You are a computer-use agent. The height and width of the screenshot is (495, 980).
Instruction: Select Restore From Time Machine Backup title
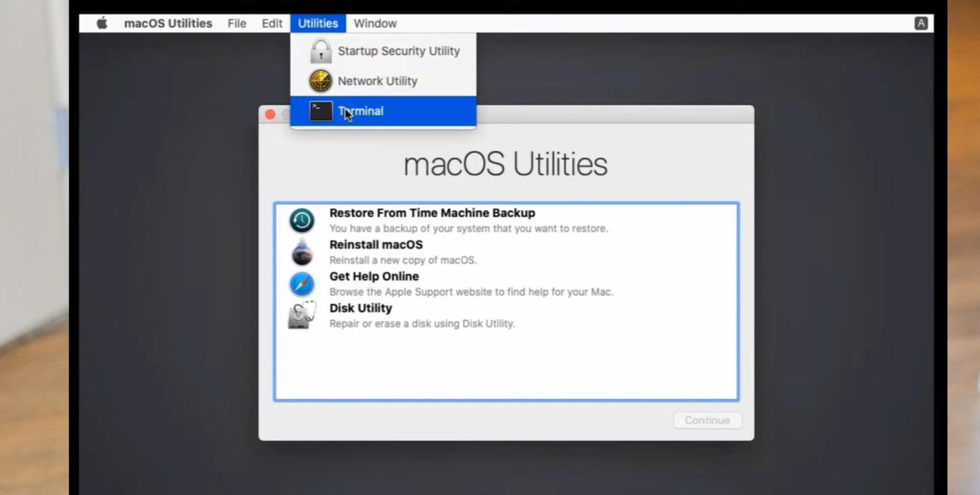click(432, 213)
